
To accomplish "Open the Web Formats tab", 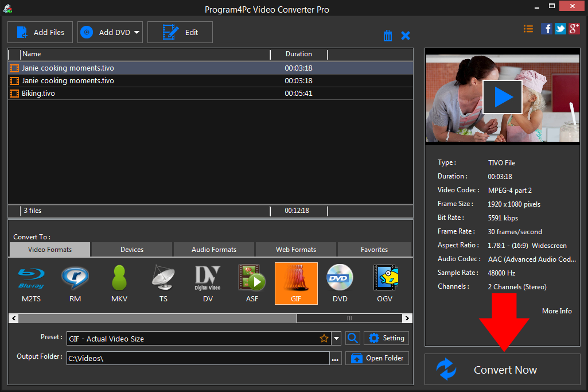I will (296, 250).
